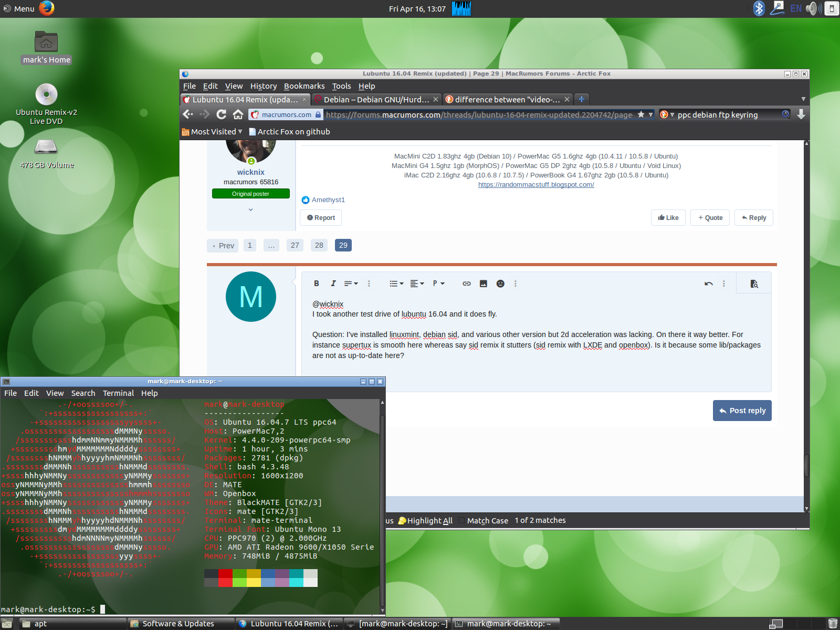Open Arctic Fox on github bookmark
The image size is (840, 630).
point(289,132)
